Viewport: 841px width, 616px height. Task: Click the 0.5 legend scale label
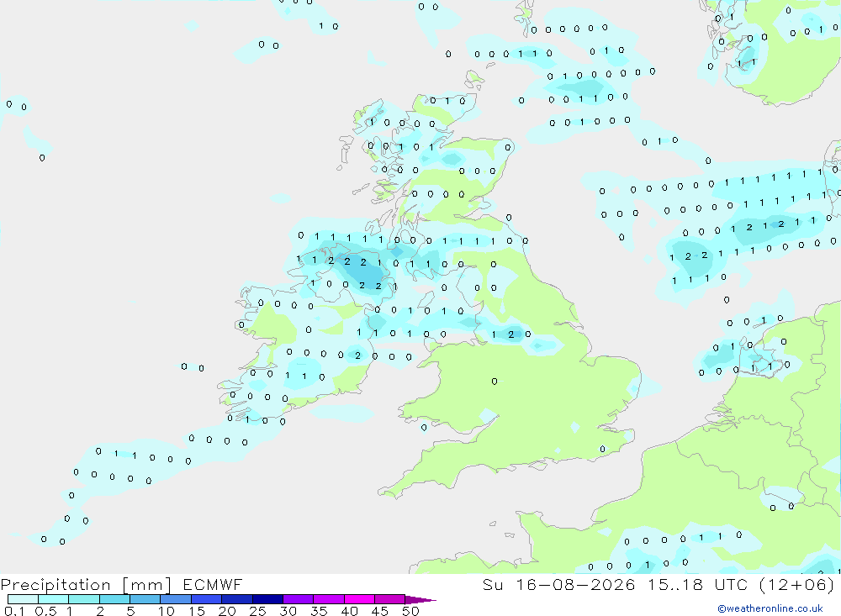45,611
